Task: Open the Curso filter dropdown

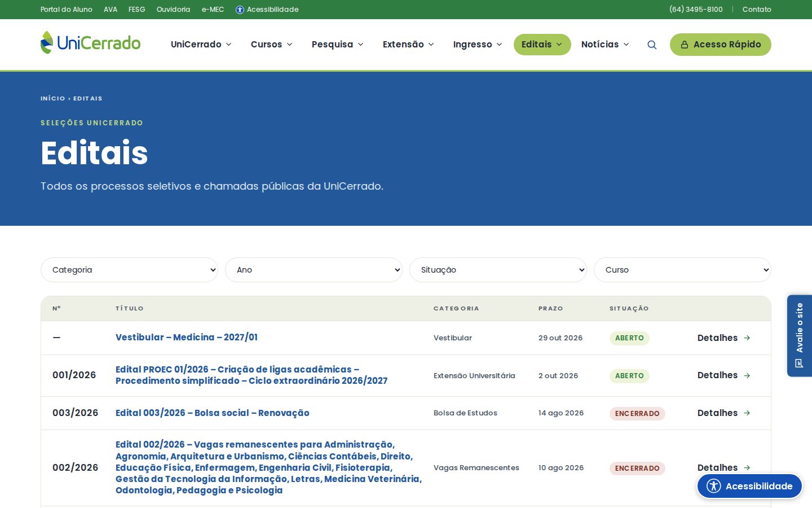Action: (x=682, y=270)
